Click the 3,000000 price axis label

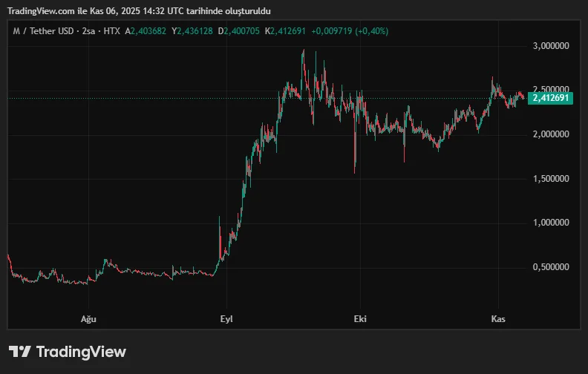pos(549,46)
